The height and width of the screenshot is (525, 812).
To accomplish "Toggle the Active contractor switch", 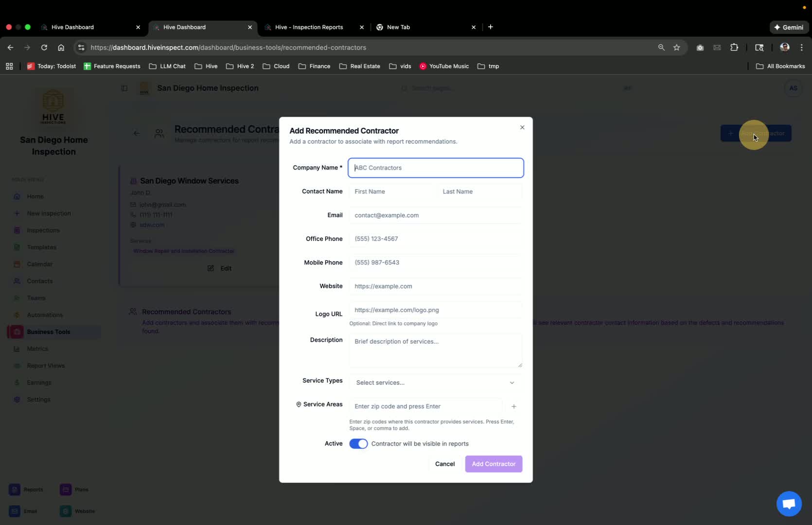I will click(x=358, y=444).
